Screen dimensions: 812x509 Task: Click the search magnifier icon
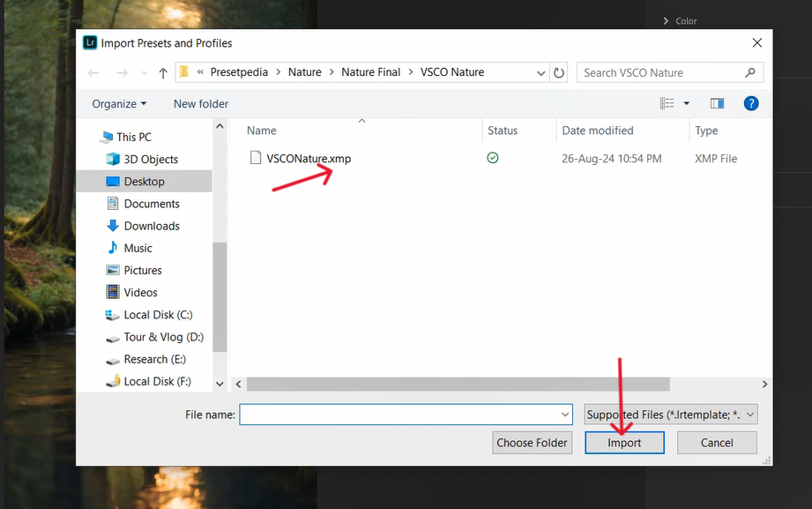(750, 72)
